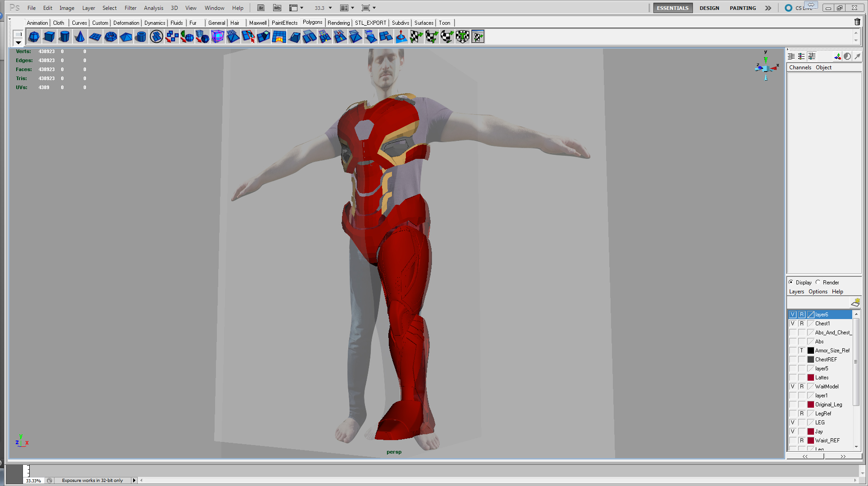Click the gray color swatch of ChestREF

coord(810,360)
